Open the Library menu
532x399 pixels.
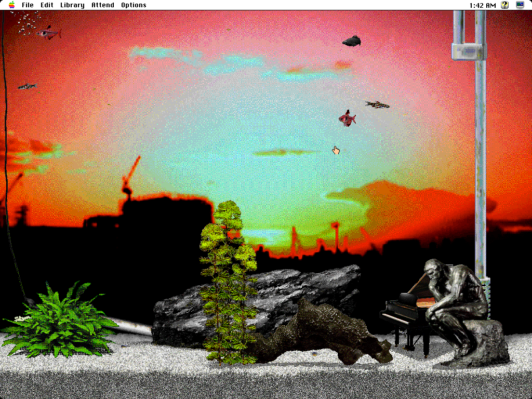[72, 5]
